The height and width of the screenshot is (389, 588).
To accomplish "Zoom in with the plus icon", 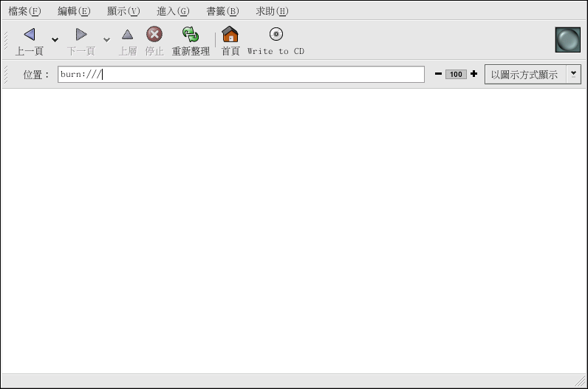I will [474, 74].
